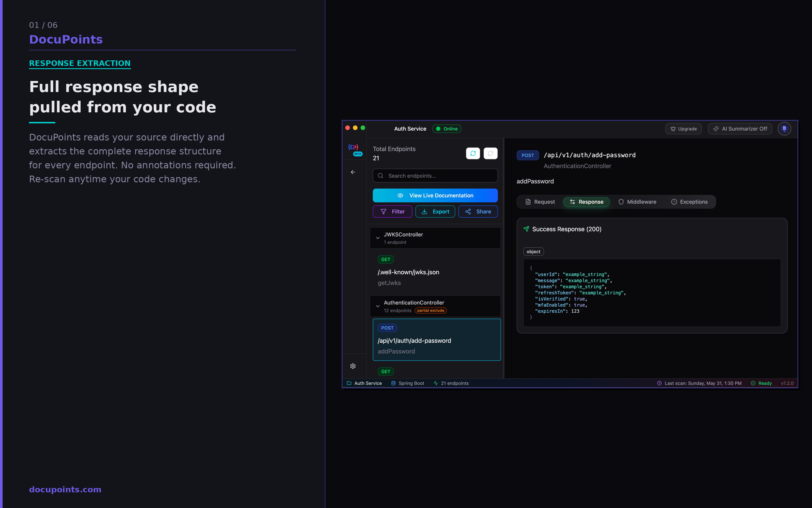This screenshot has width=812, height=508.
Task: Click the Auth Service title in the title bar
Action: pyautogui.click(x=410, y=129)
